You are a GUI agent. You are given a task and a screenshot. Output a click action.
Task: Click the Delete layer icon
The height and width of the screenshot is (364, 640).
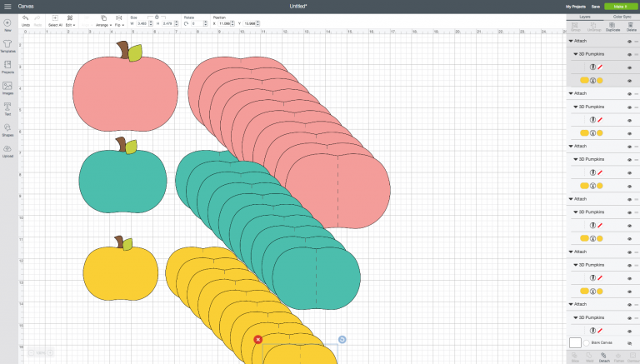[x=632, y=27]
